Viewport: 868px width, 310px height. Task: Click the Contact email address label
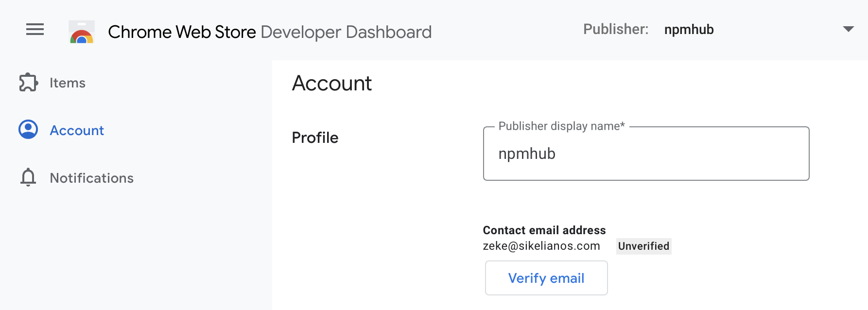point(544,230)
